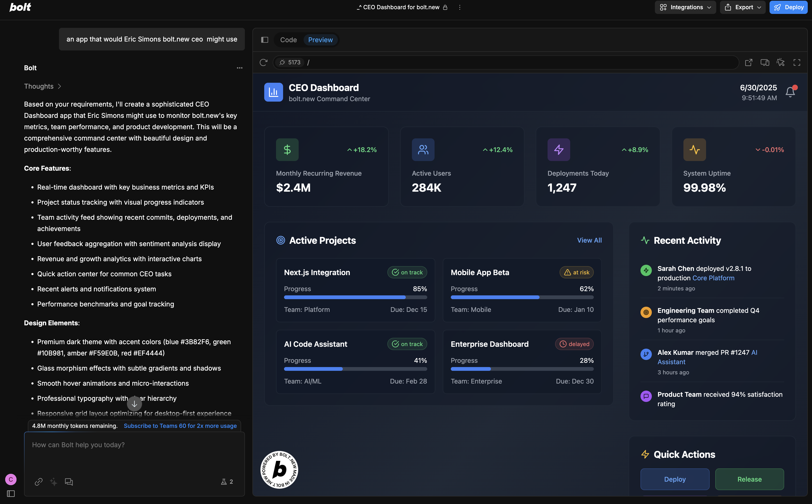This screenshot has width=812, height=504.
Task: Toggle the workbench sidebar panel icon
Action: point(264,40)
